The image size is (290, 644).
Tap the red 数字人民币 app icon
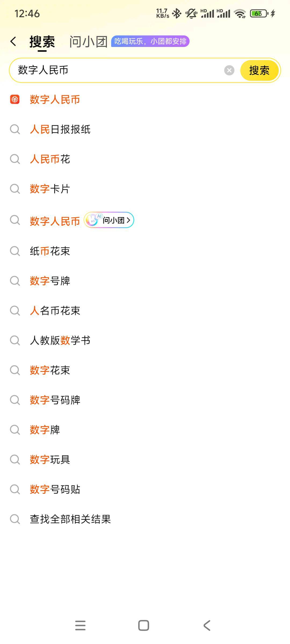[15, 100]
